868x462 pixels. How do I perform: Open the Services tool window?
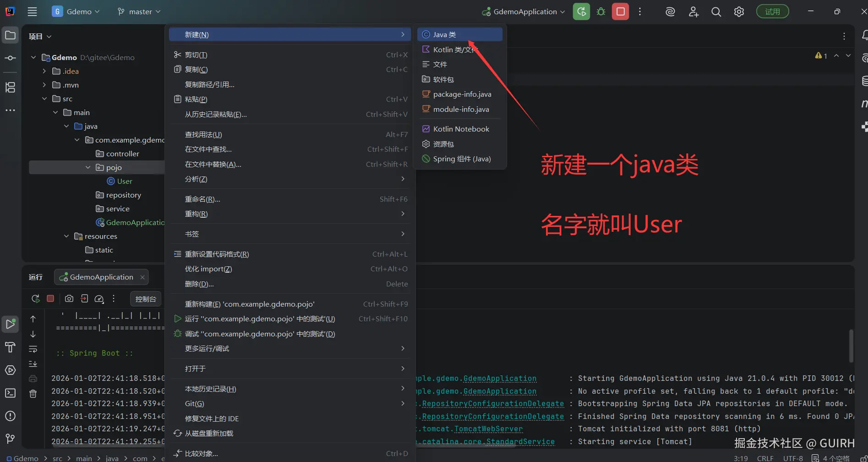(x=10, y=370)
